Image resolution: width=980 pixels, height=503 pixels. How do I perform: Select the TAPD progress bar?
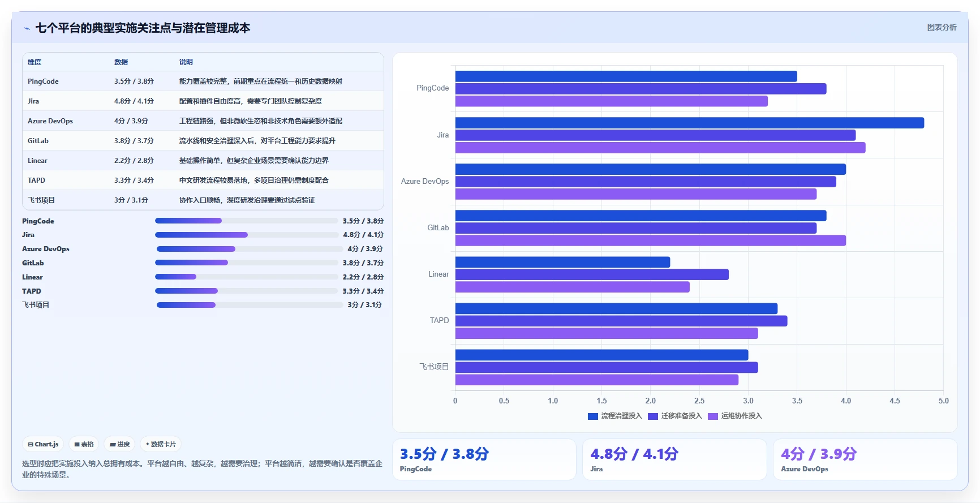click(246, 291)
